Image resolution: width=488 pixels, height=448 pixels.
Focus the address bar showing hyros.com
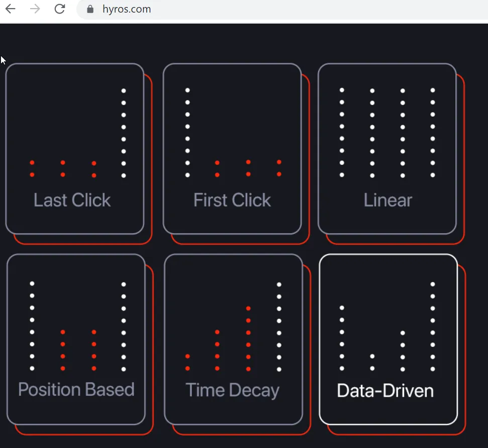tap(201, 9)
